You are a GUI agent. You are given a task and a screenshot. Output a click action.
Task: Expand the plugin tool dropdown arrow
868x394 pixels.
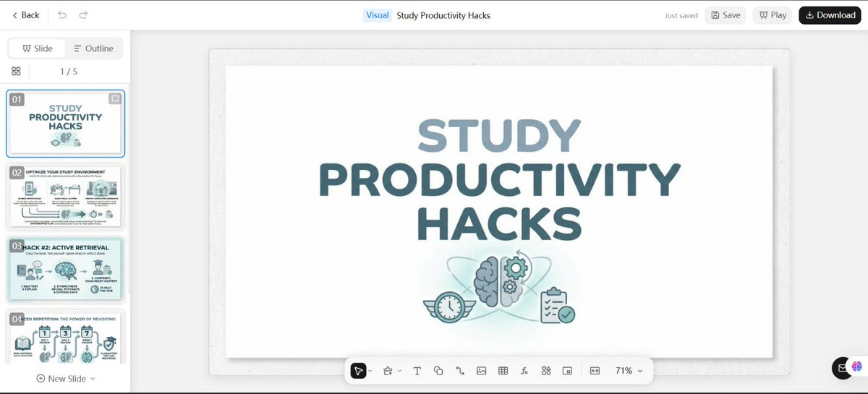(399, 371)
